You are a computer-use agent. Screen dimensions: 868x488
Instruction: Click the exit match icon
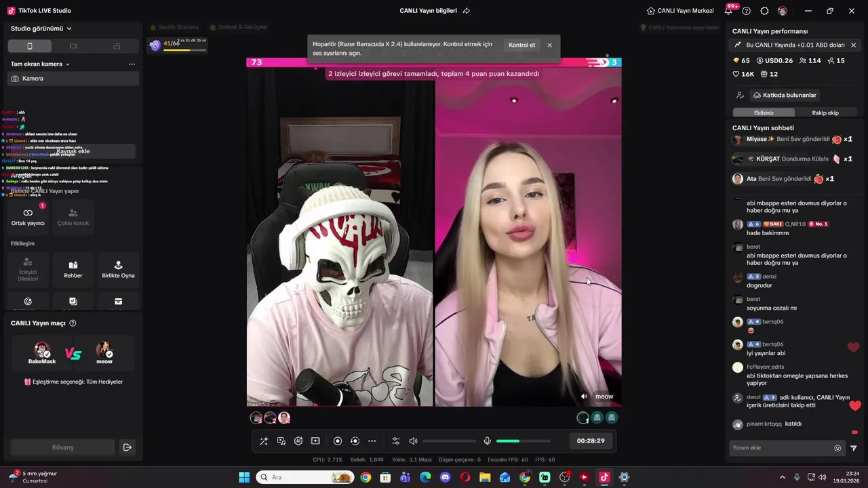pyautogui.click(x=127, y=447)
